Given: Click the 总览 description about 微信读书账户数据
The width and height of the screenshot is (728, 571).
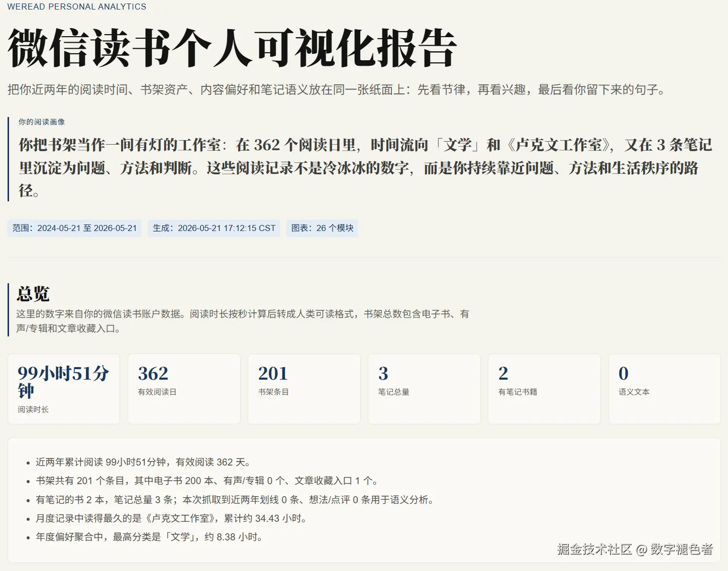Looking at the screenshot, I should (243, 321).
